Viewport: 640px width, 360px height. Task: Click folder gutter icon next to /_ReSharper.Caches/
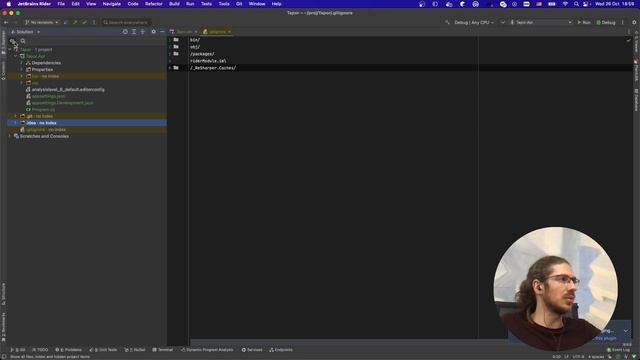(x=176, y=68)
